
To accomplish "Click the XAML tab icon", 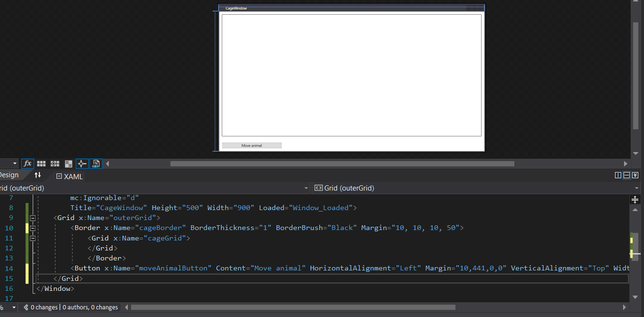I will click(59, 176).
